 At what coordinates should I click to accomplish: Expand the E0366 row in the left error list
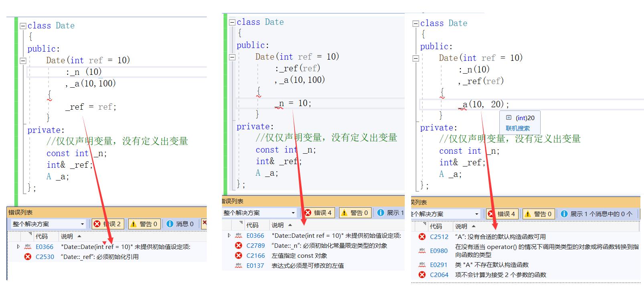(18, 247)
